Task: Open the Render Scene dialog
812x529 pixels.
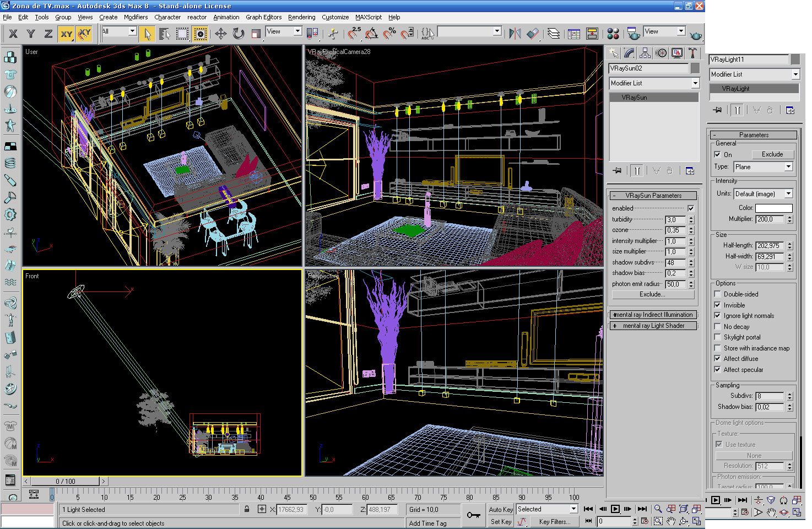Action: pyautogui.click(x=634, y=34)
